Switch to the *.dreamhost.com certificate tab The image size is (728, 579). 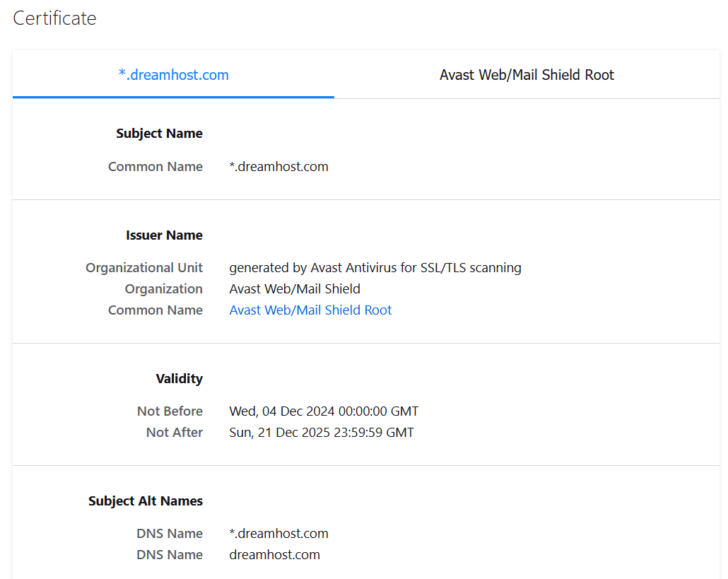click(173, 75)
